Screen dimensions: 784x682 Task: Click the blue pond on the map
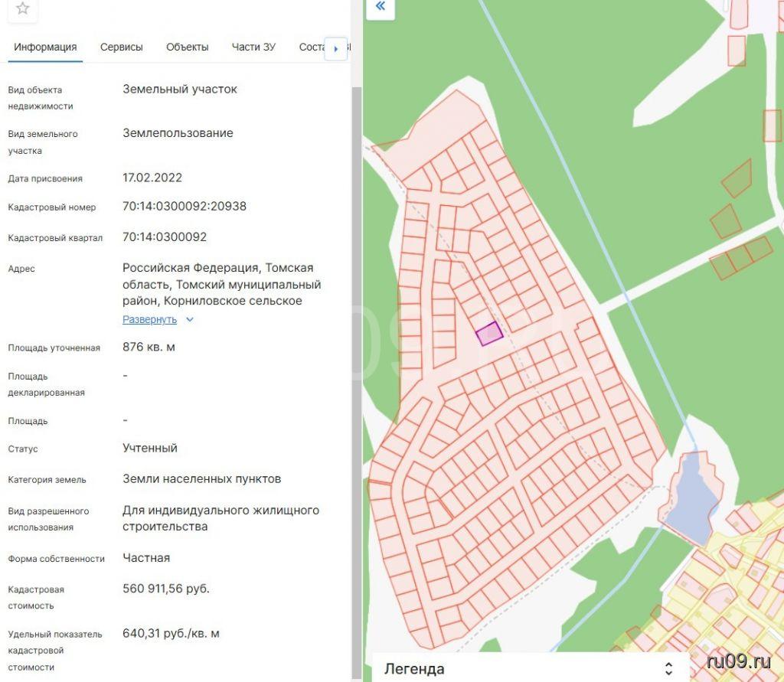point(691,498)
